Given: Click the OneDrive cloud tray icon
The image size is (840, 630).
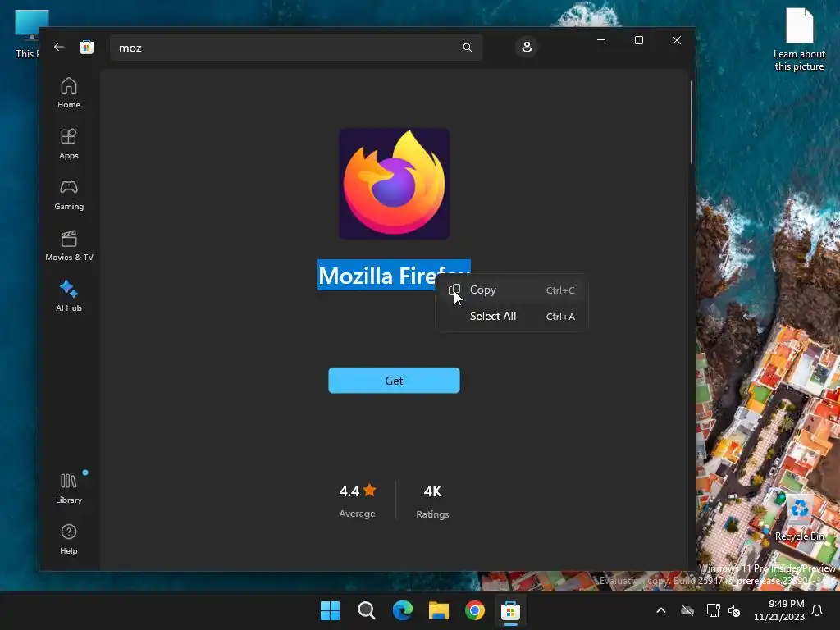Looking at the screenshot, I should point(687,610).
